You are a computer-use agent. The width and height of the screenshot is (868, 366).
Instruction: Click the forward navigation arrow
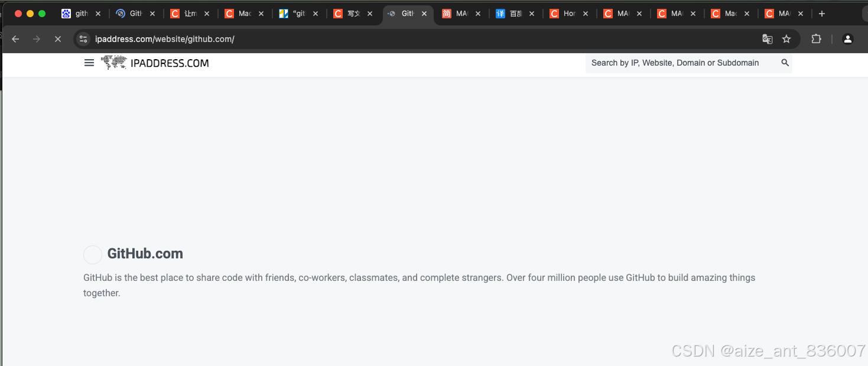pos(37,39)
